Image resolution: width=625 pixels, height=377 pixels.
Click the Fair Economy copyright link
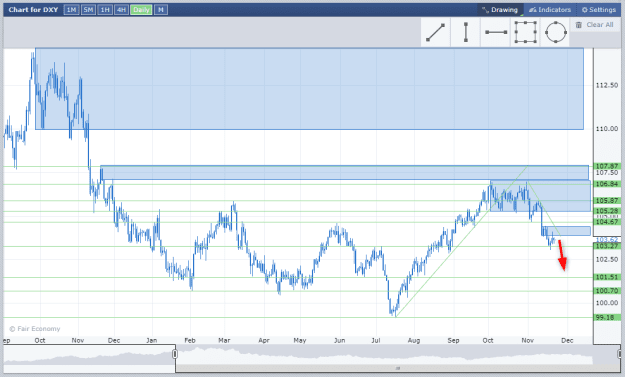point(35,329)
